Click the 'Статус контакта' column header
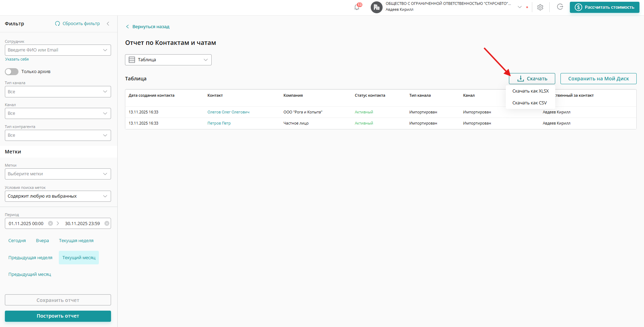Image resolution: width=644 pixels, height=327 pixels. pyautogui.click(x=370, y=96)
